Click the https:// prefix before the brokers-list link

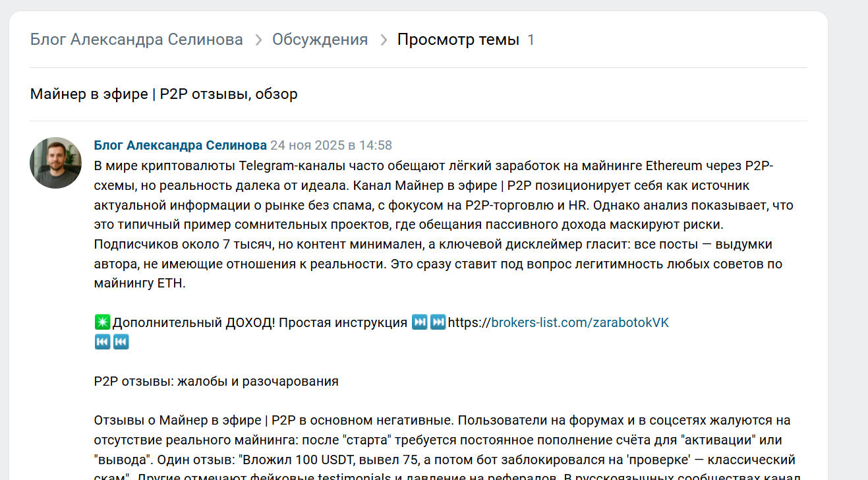(x=469, y=322)
